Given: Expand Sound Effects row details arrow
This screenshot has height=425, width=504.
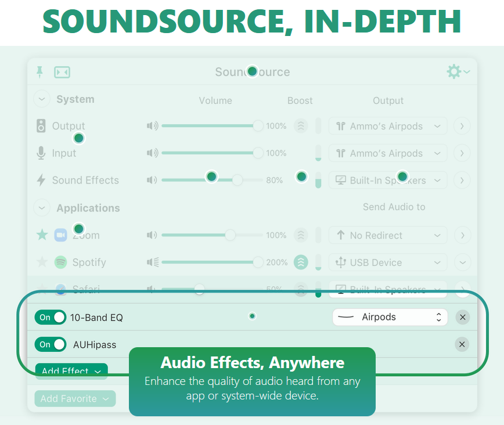Looking at the screenshot, I should pyautogui.click(x=462, y=180).
